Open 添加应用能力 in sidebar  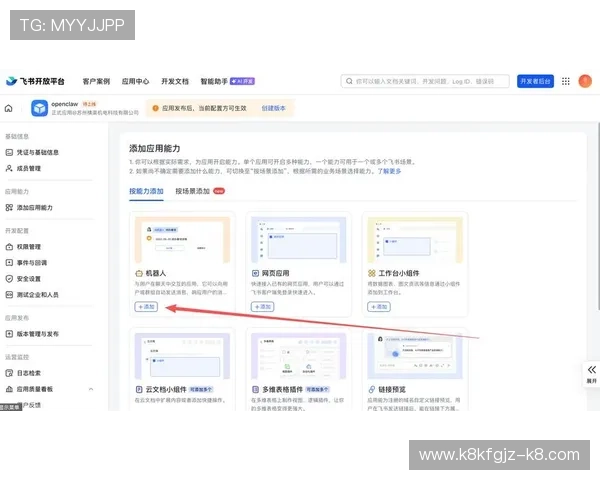34,207
